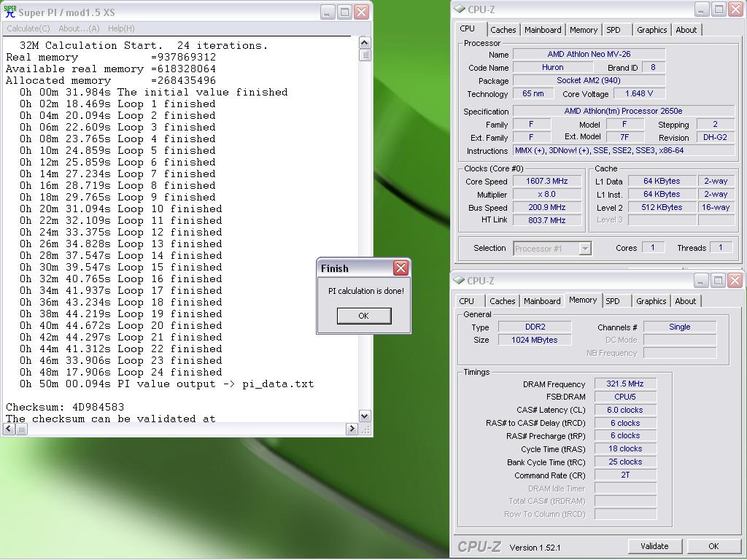Select Memory tab in lower CPU-Z window

pyautogui.click(x=583, y=300)
